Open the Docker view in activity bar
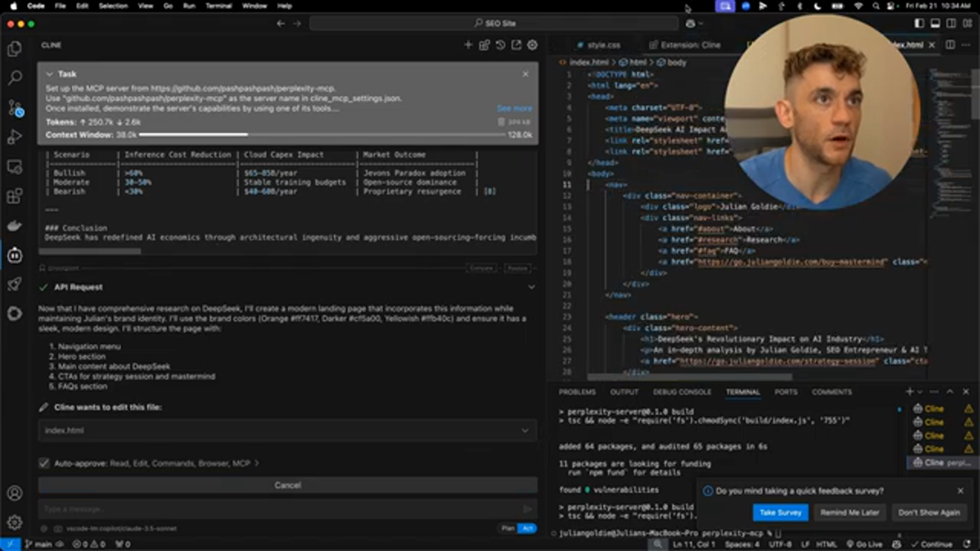 point(15,226)
